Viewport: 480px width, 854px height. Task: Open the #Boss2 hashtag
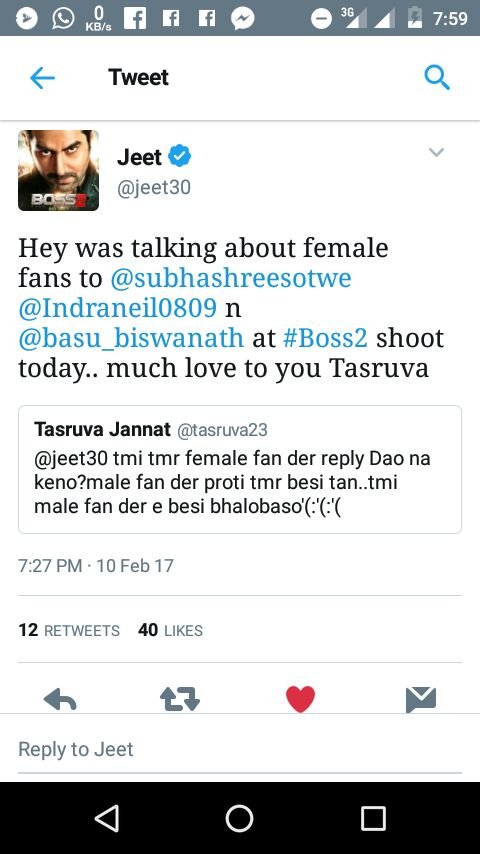(326, 338)
